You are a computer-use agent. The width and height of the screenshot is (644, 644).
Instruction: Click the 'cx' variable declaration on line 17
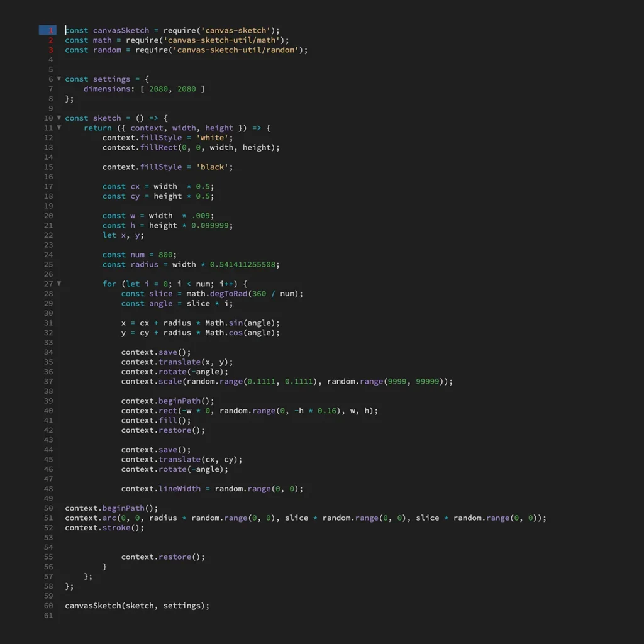pyautogui.click(x=135, y=186)
